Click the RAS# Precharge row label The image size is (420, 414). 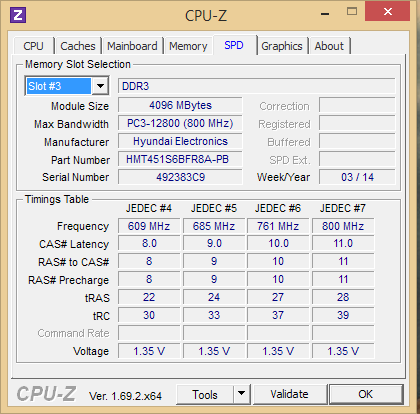click(69, 280)
